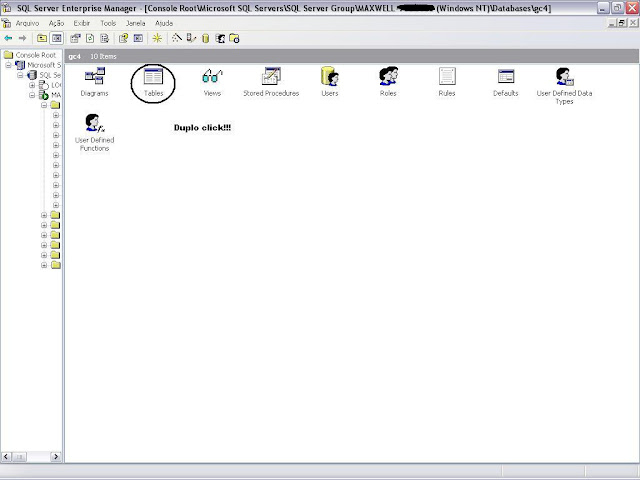Click the tree pane horizontal scrollbar thumb
Viewport: 640px width, 480px height.
click(x=19, y=457)
